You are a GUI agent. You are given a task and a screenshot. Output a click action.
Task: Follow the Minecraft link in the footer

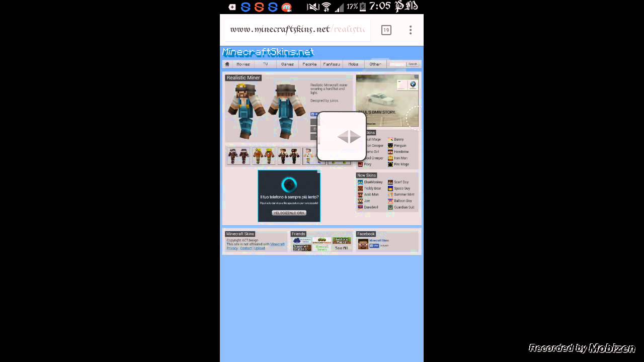point(278,244)
